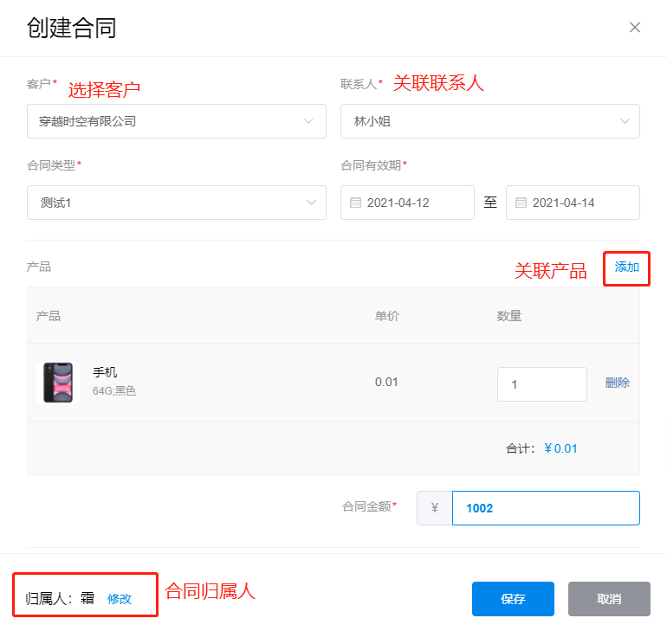This screenshot has width=667, height=644.
Task: Click the 林小姐 contact field
Action: coord(476,121)
